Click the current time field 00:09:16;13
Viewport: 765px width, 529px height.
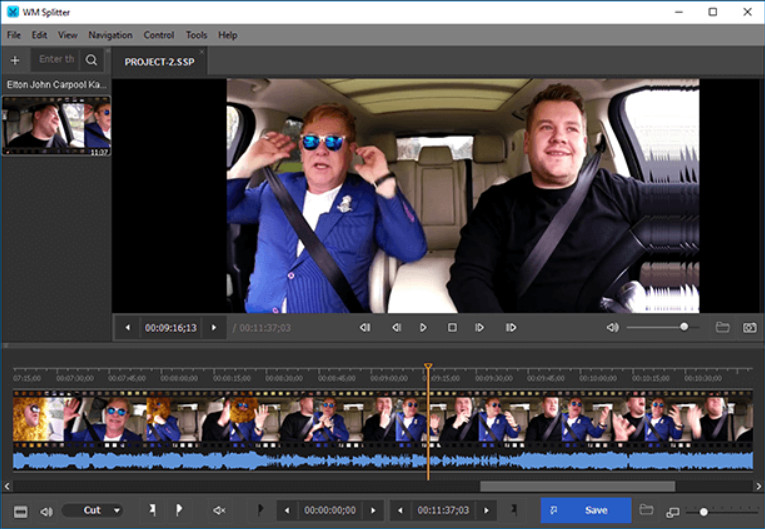tap(171, 327)
